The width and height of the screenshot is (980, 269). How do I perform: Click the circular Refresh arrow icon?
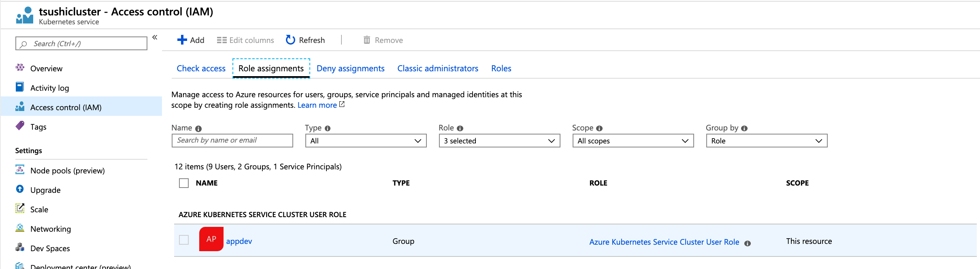point(290,40)
